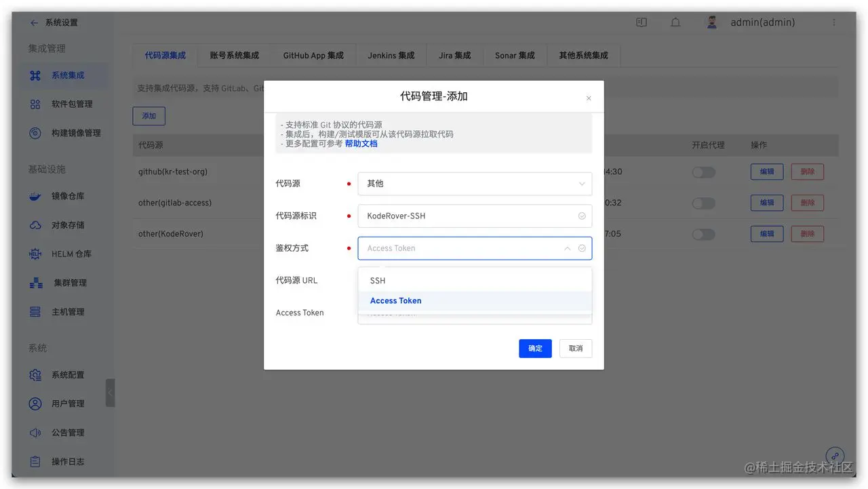Choose SSH from the dropdown list

475,281
